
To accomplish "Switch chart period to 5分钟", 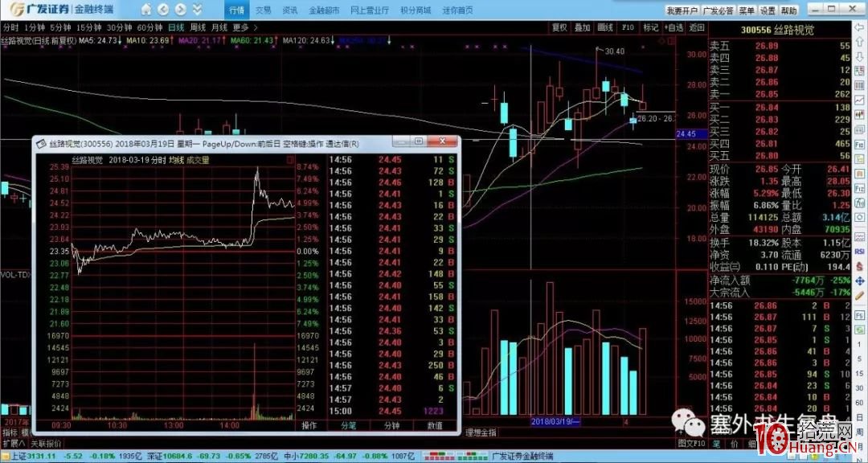I will click(59, 27).
